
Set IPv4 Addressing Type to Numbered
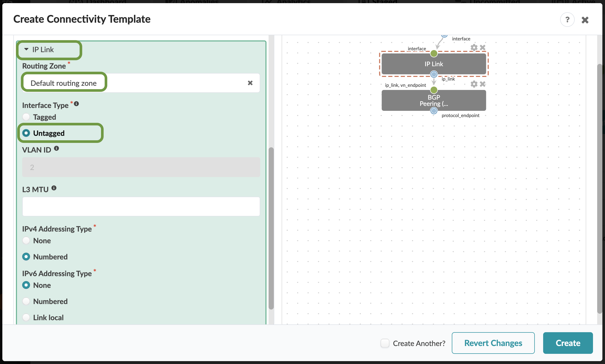(x=26, y=257)
